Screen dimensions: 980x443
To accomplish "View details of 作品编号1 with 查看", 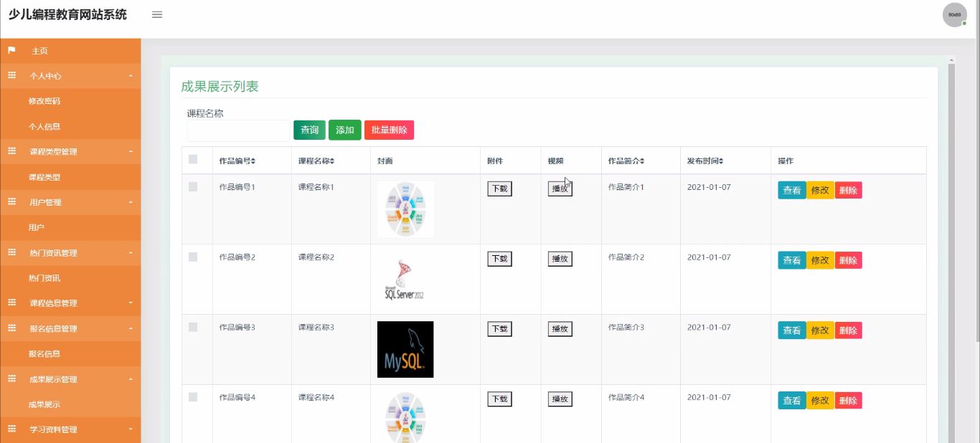I will (x=792, y=190).
